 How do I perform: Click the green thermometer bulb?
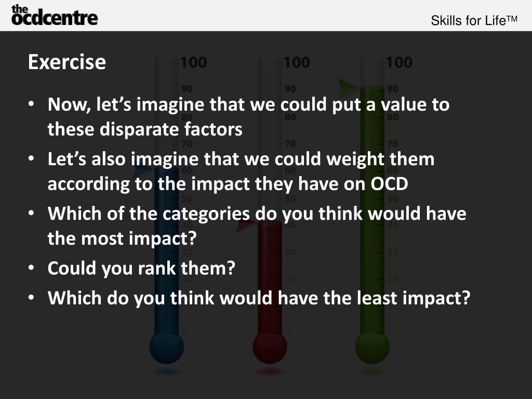372,348
